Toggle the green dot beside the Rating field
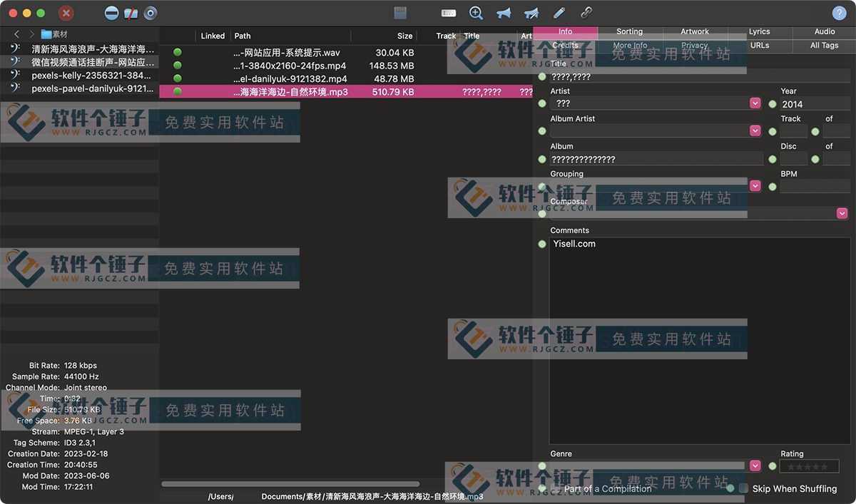This screenshot has height=504, width=856. coord(773,466)
